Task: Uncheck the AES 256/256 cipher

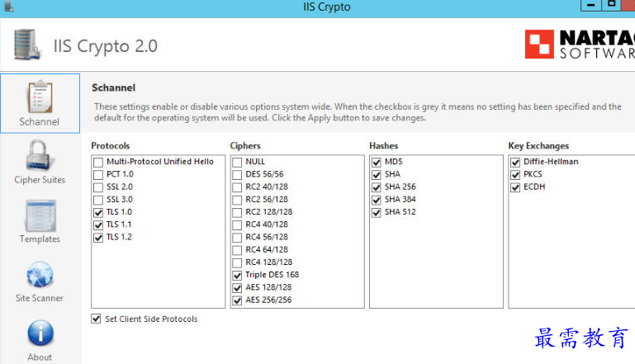Action: 237,300
